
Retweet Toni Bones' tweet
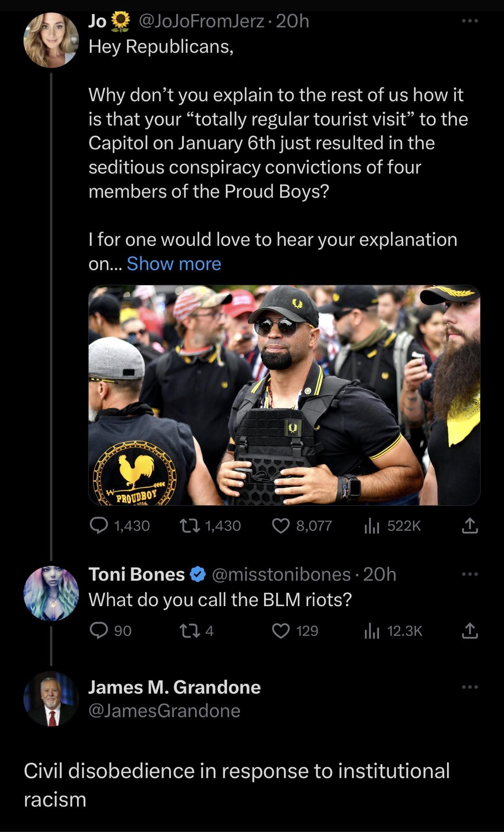[189, 631]
